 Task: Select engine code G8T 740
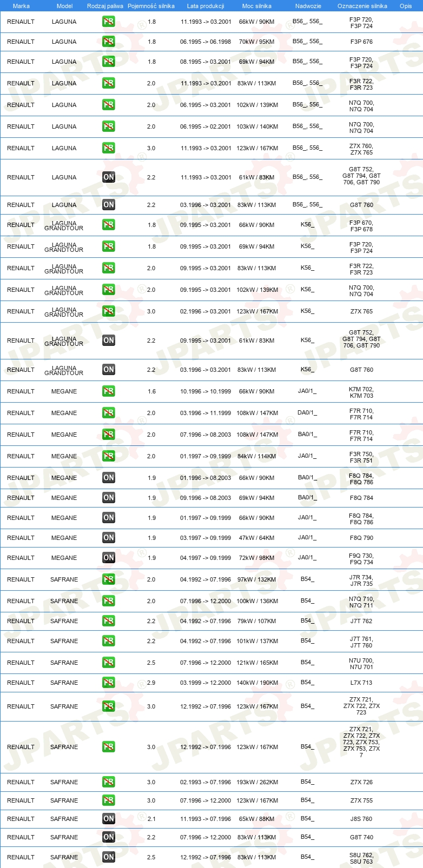pos(361,837)
